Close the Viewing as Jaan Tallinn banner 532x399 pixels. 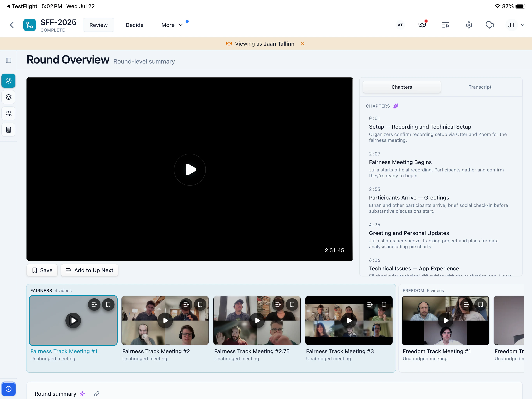pos(303,44)
